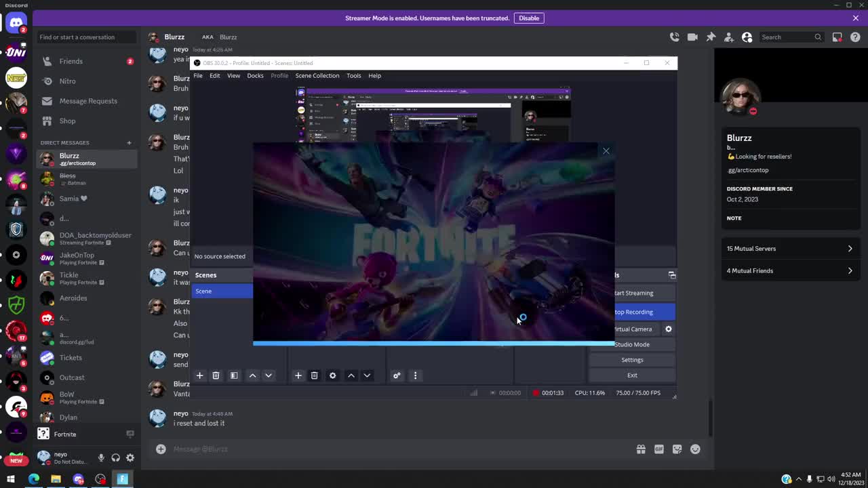This screenshot has height=488, width=868.
Task: Open Friends in Discord sidebar
Action: (87, 61)
